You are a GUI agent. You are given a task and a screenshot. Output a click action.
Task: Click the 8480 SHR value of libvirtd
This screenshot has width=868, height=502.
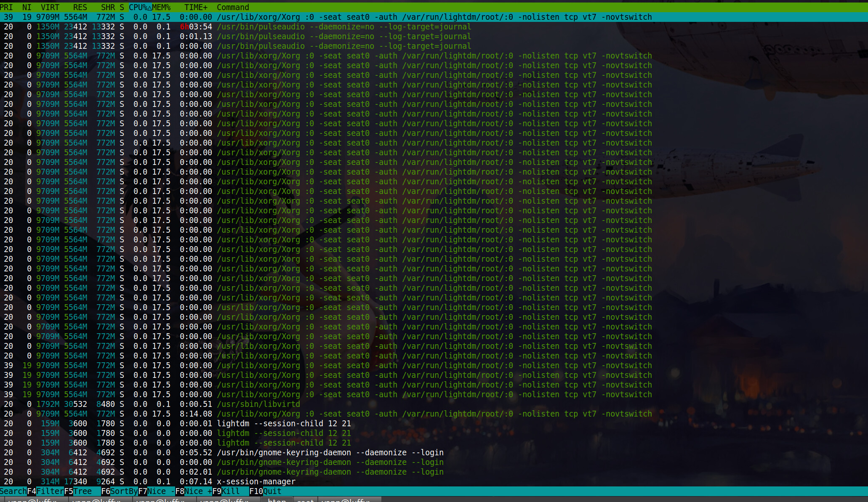[x=106, y=404]
